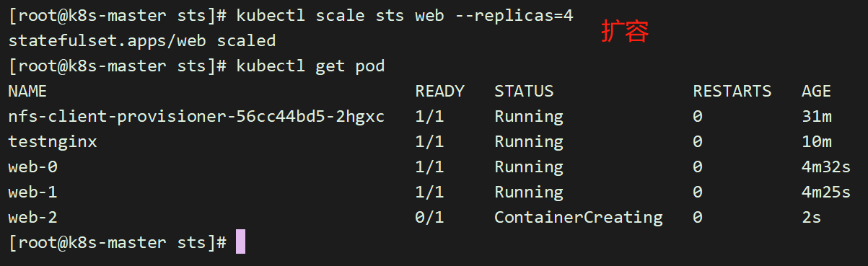Screen dimensions: 868x266
Task: Click the 4m32s age of web-0
Action: click(x=826, y=167)
